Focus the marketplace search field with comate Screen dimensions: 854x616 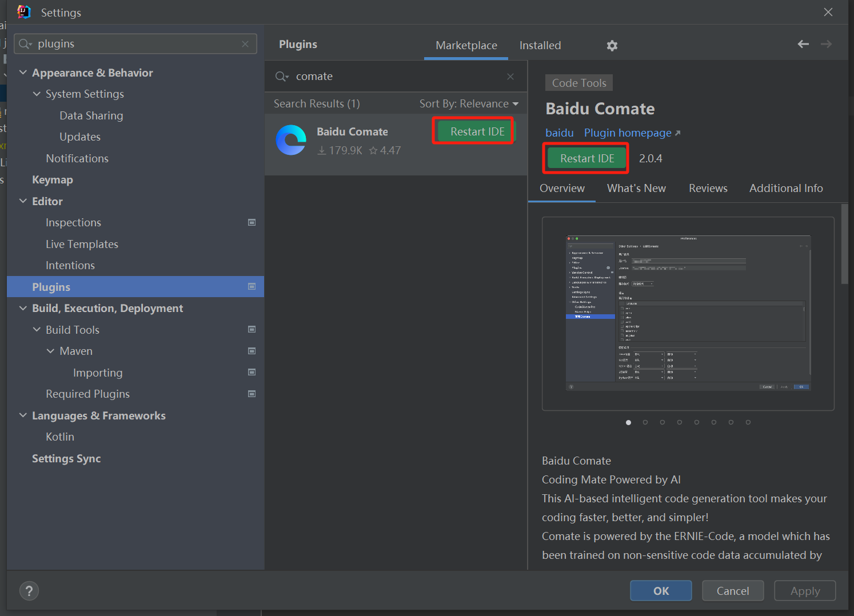click(396, 77)
